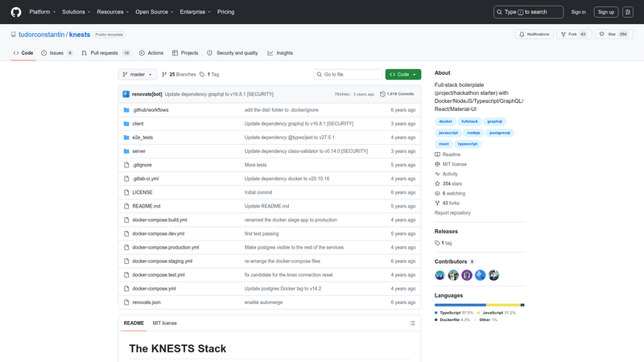Click the Sign in link
This screenshot has width=644, height=362.
coord(578,12)
